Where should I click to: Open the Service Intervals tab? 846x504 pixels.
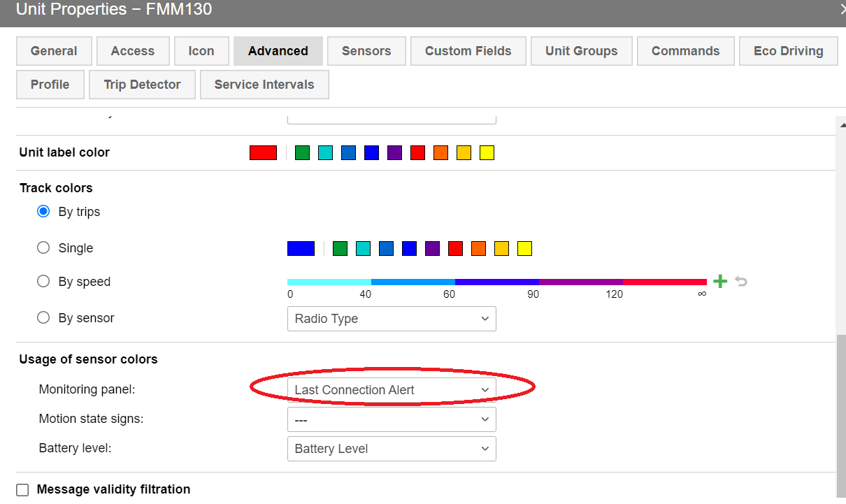click(264, 85)
